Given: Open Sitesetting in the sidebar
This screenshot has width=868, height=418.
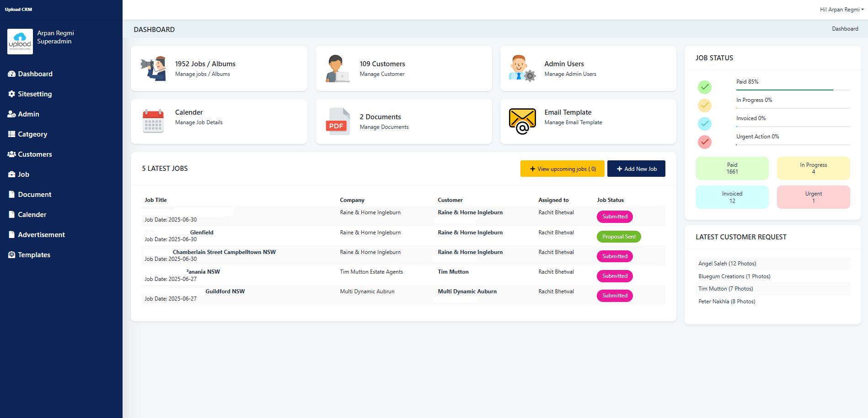Looking at the screenshot, I should tap(35, 94).
